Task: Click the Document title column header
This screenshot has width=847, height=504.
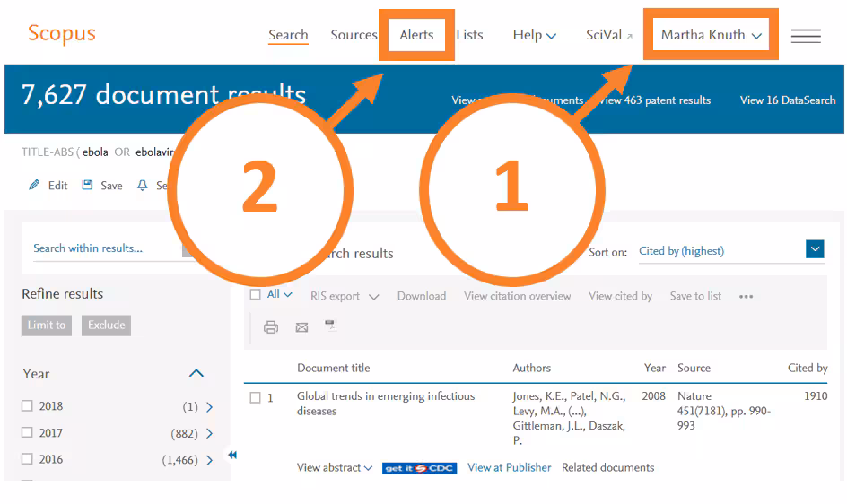Action: 333,368
